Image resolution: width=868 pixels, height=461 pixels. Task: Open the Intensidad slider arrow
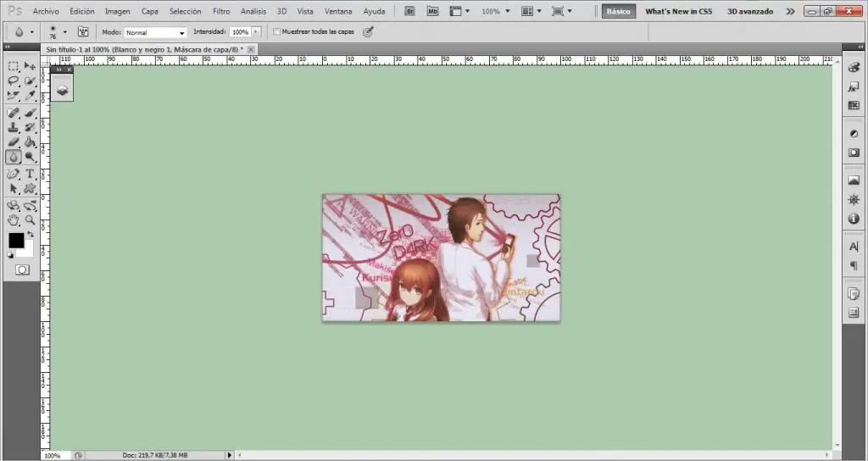[x=256, y=32]
